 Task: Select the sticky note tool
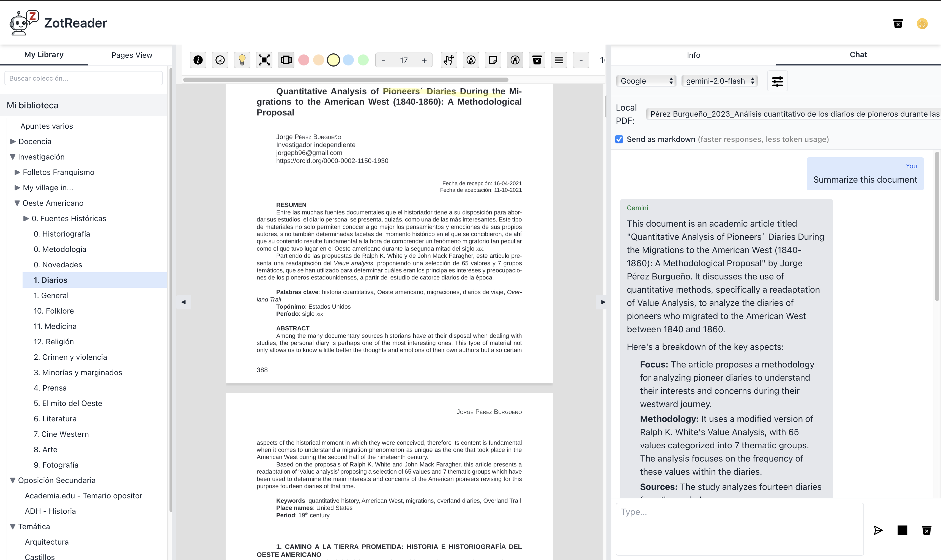(x=493, y=60)
